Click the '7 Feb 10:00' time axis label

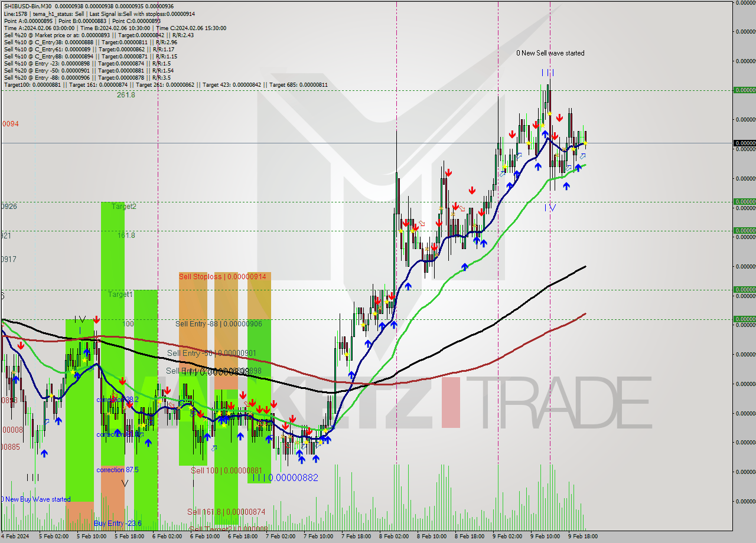[318, 537]
